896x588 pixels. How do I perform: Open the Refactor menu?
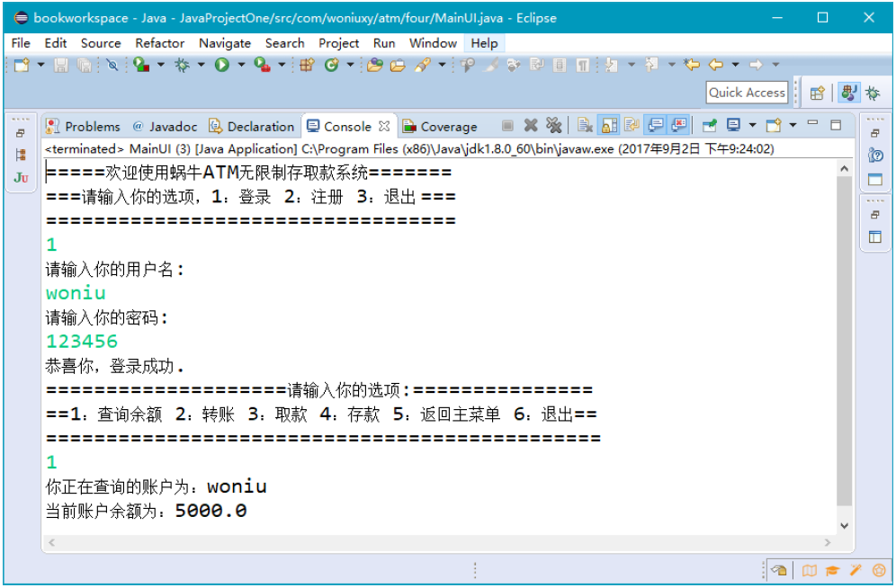[159, 43]
